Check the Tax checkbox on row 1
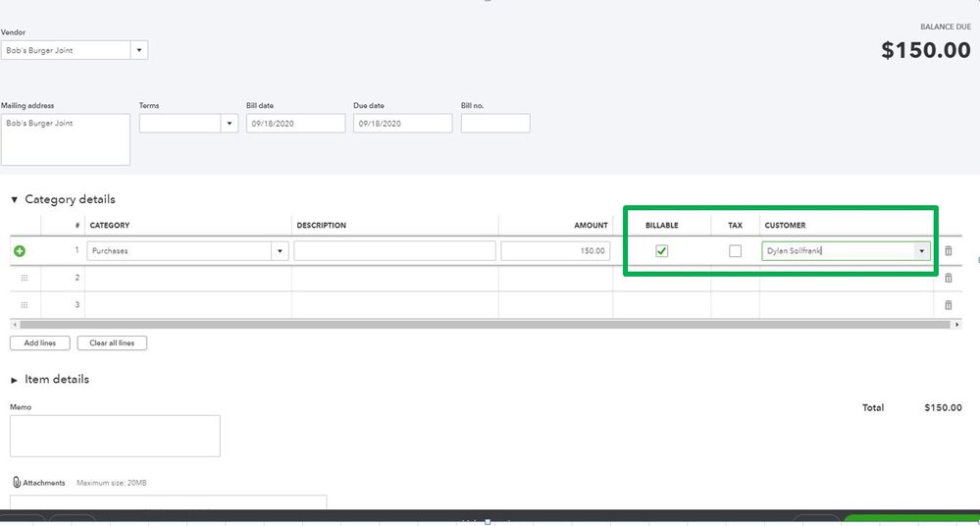Viewport: 980px width, 526px height. tap(735, 251)
